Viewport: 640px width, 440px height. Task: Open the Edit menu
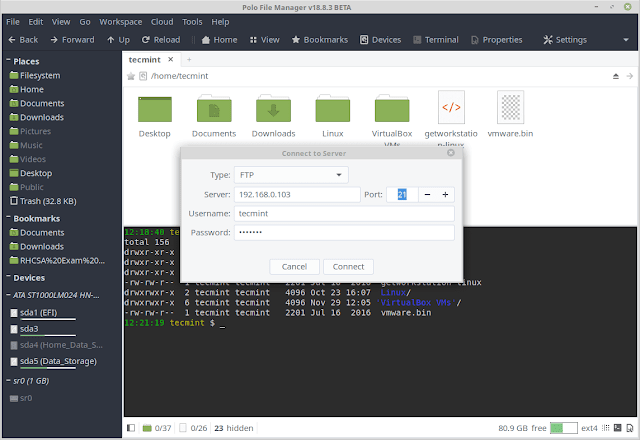36,22
